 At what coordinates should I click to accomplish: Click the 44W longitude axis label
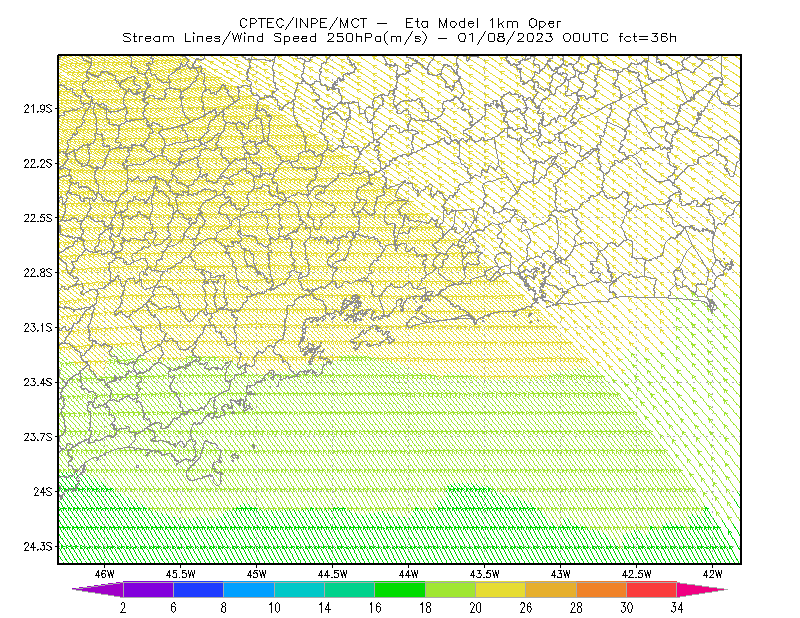[x=408, y=574]
